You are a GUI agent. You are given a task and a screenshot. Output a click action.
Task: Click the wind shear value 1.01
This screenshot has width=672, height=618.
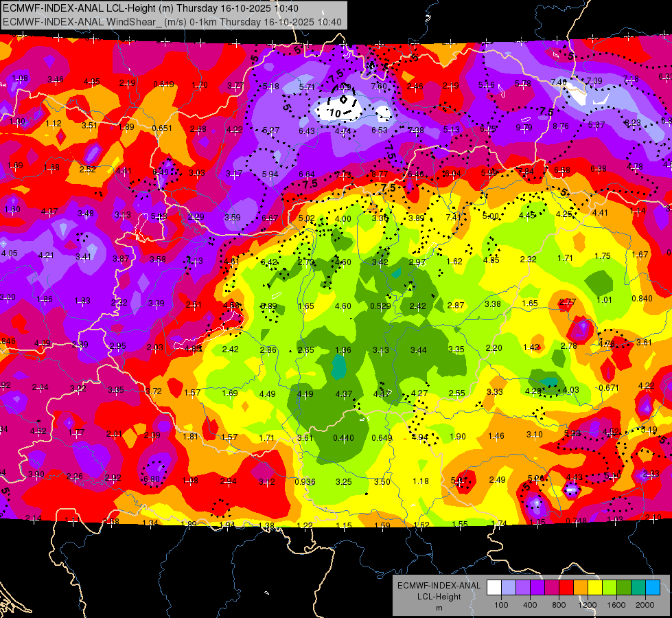click(604, 300)
